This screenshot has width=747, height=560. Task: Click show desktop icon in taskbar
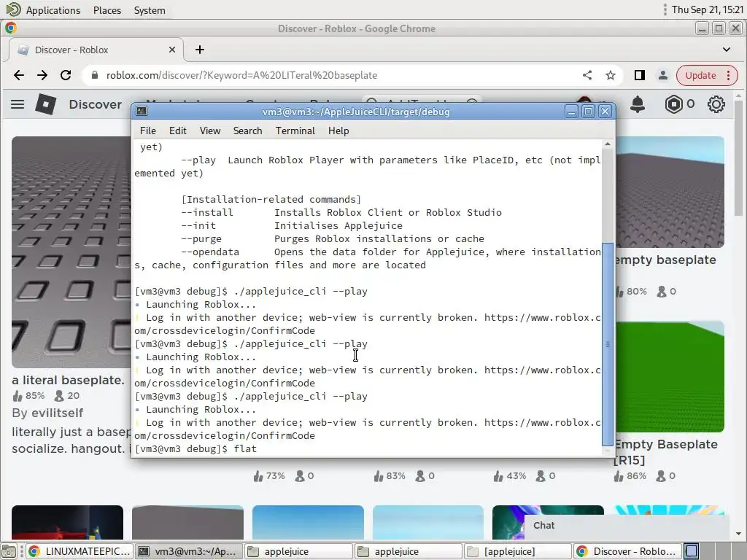click(x=9, y=551)
